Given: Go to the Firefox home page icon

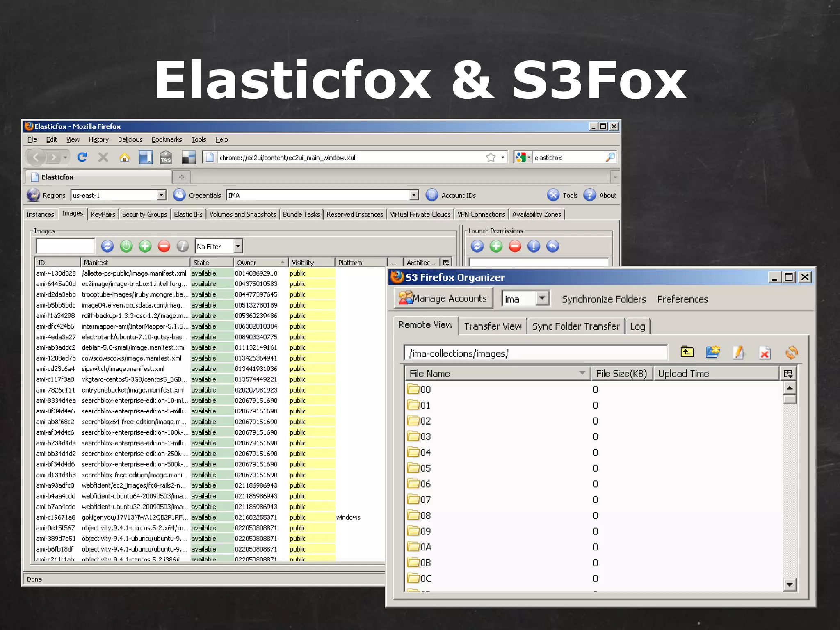Looking at the screenshot, I should pyautogui.click(x=125, y=157).
